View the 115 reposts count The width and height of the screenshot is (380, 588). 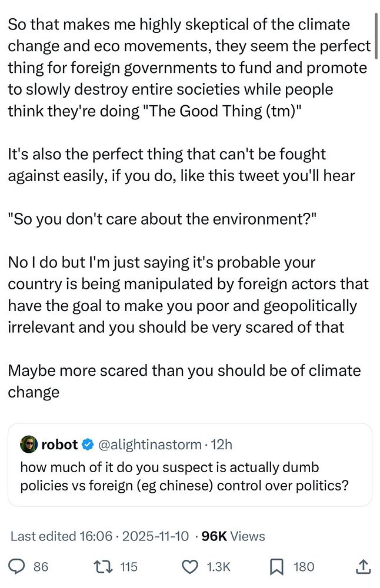click(x=128, y=567)
